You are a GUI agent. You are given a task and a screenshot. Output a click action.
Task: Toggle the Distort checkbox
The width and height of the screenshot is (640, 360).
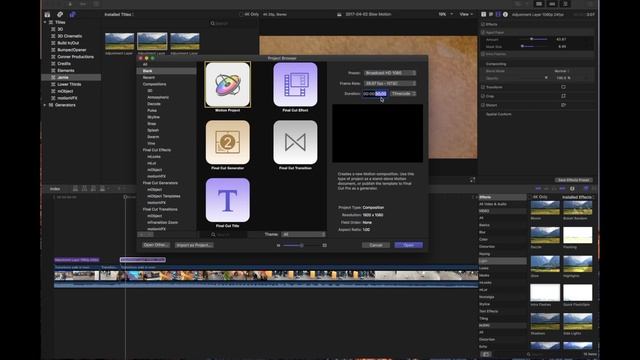[483, 105]
